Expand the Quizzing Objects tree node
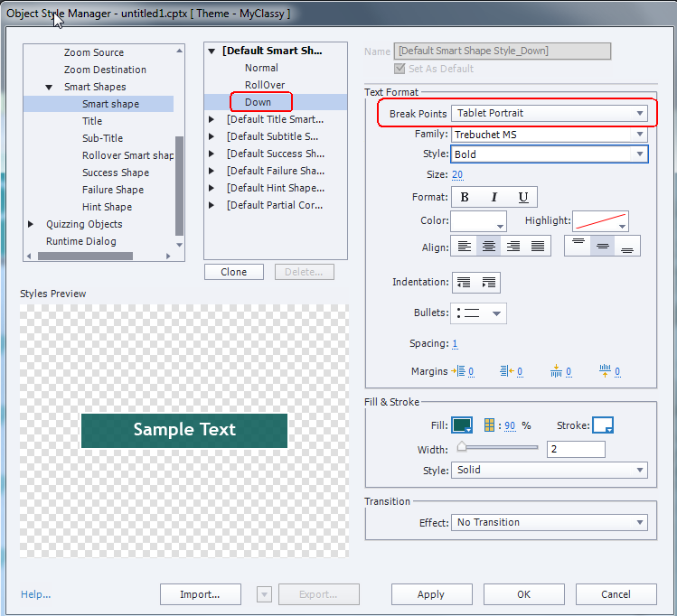Viewport: 677px width, 616px height. click(32, 224)
